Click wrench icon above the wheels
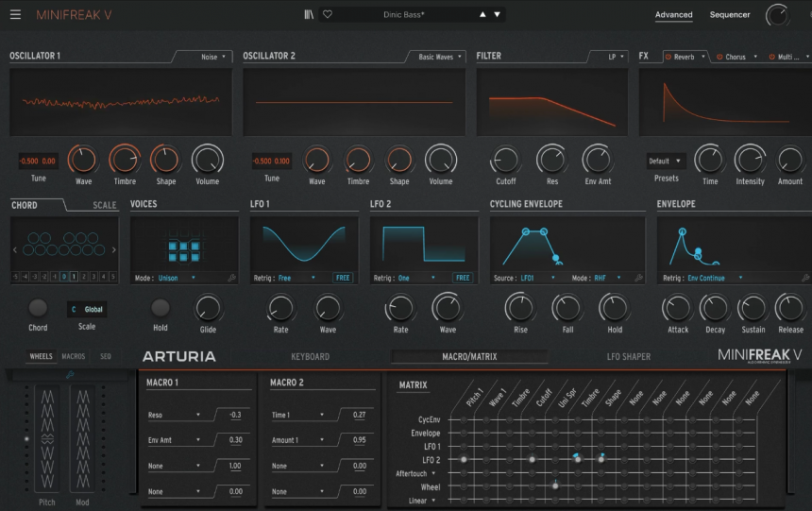812x511 pixels. 70,374
